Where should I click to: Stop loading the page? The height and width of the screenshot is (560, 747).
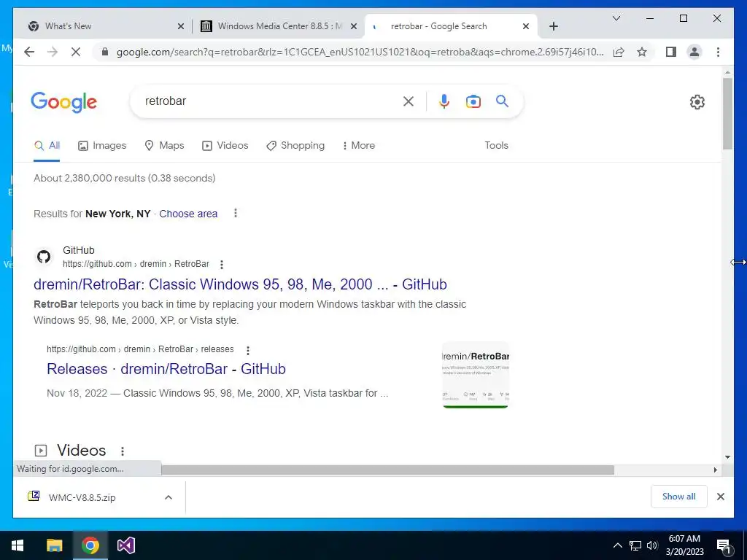click(x=76, y=52)
